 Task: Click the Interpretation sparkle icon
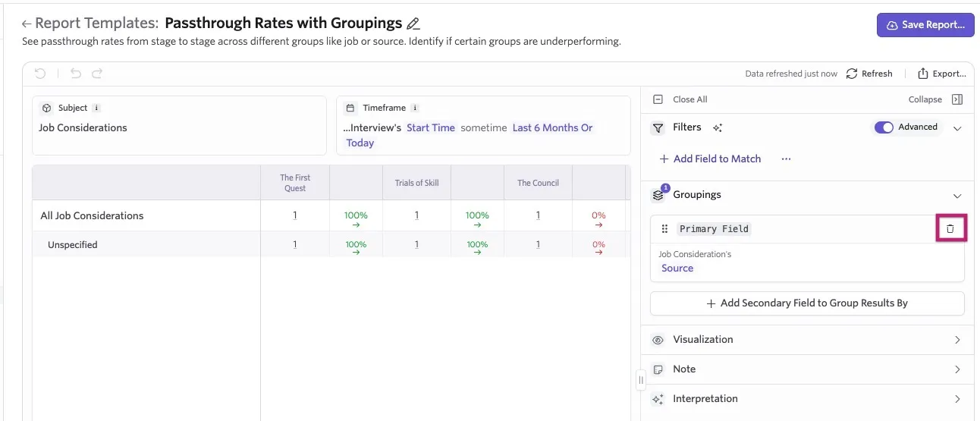pos(658,399)
